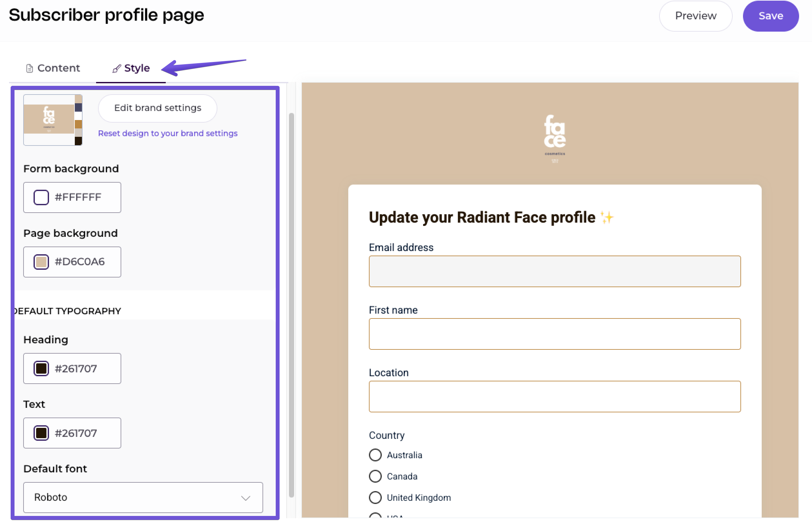Viewport: 812px width, 524px height.
Task: Click the Content tab document icon
Action: click(x=30, y=68)
